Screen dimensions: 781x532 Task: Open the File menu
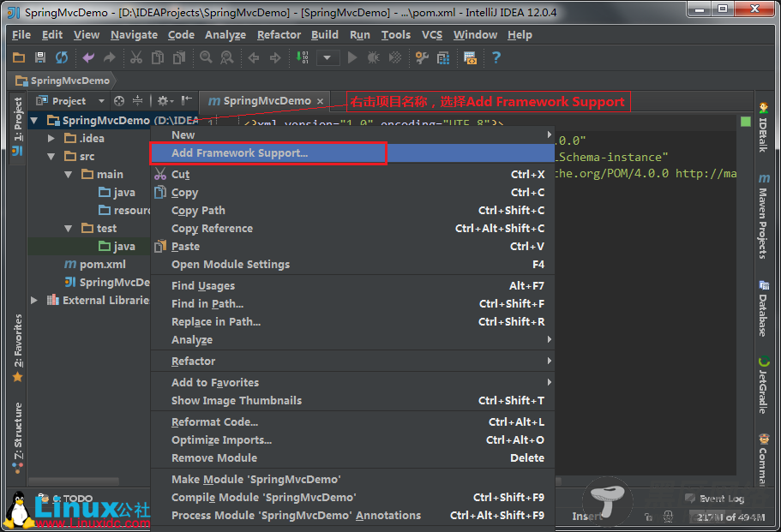[21, 35]
